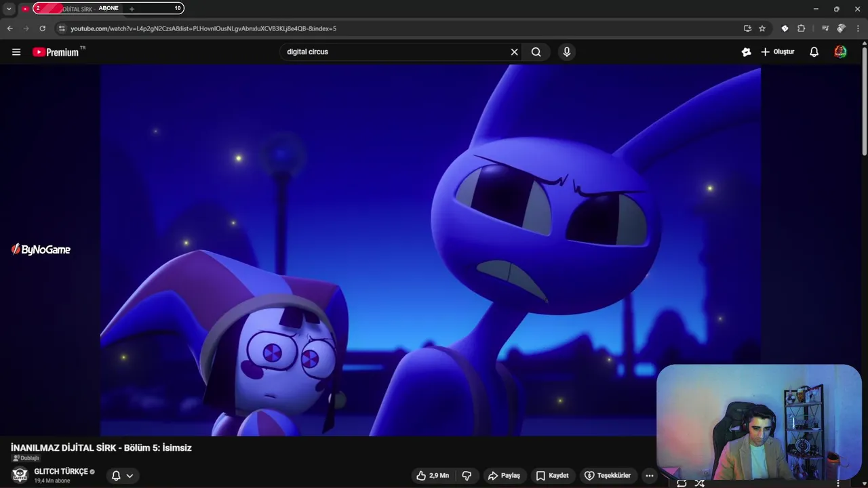Click the Paylaş share button
Viewport: 868px width, 488px height.
coord(504,476)
